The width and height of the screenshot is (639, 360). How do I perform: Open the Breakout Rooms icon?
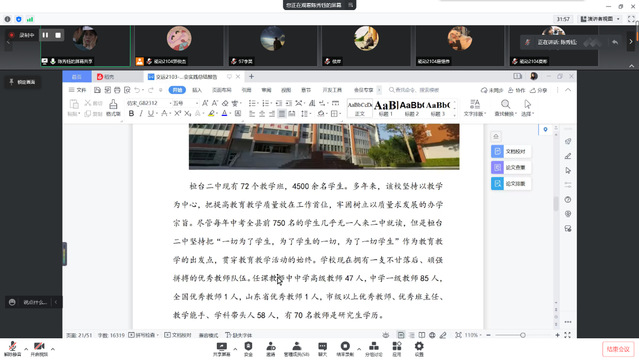(x=374, y=349)
